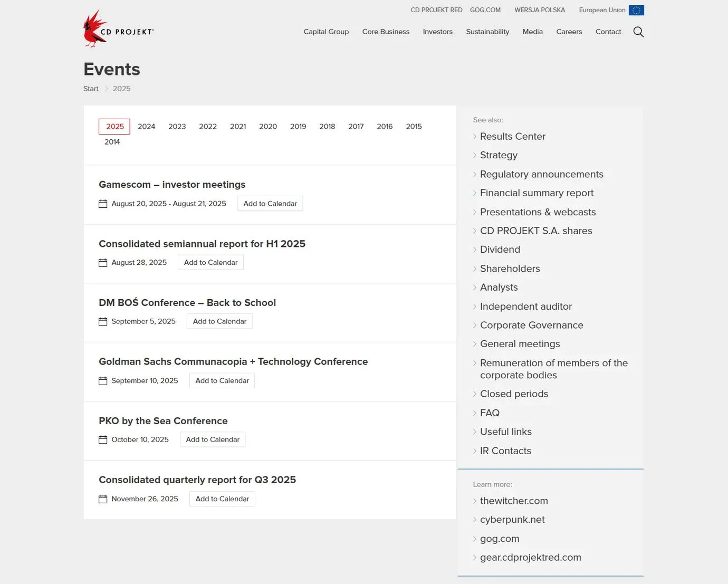Image resolution: width=728 pixels, height=584 pixels.
Task: Click the date text September 10, 2025
Action: (x=145, y=381)
